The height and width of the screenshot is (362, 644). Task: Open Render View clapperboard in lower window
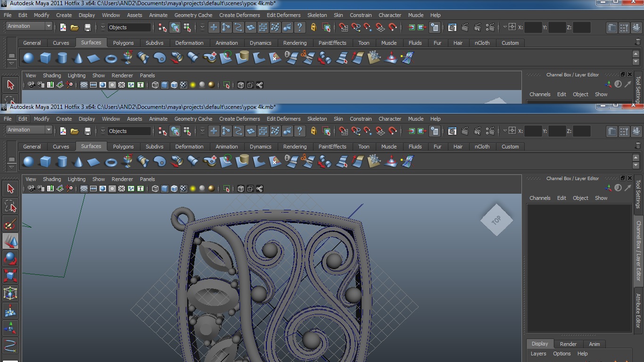452,131
